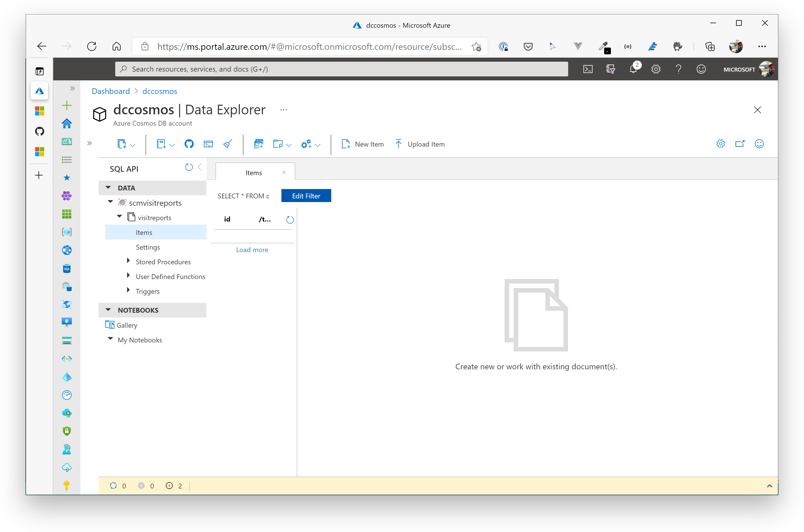Screen dimensions: 804x532
Task: Open Data Explorer settings gear icon
Action: (x=721, y=143)
